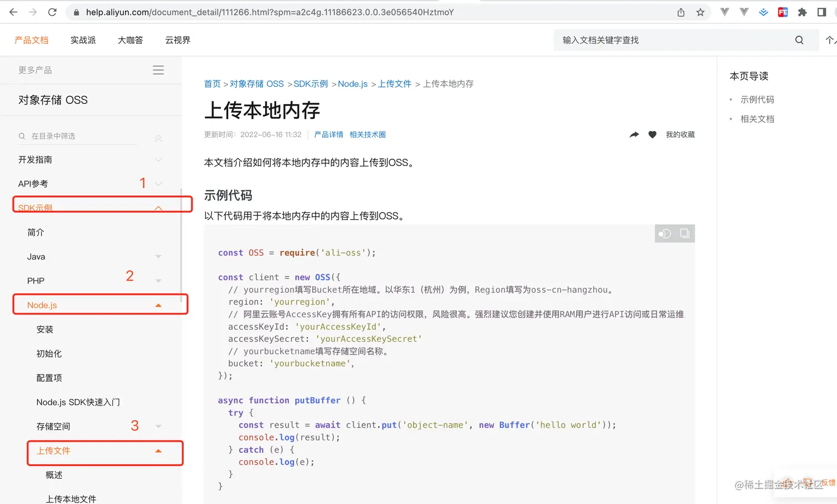Expand the Java section arrow
The image size is (837, 504).
[x=158, y=257]
